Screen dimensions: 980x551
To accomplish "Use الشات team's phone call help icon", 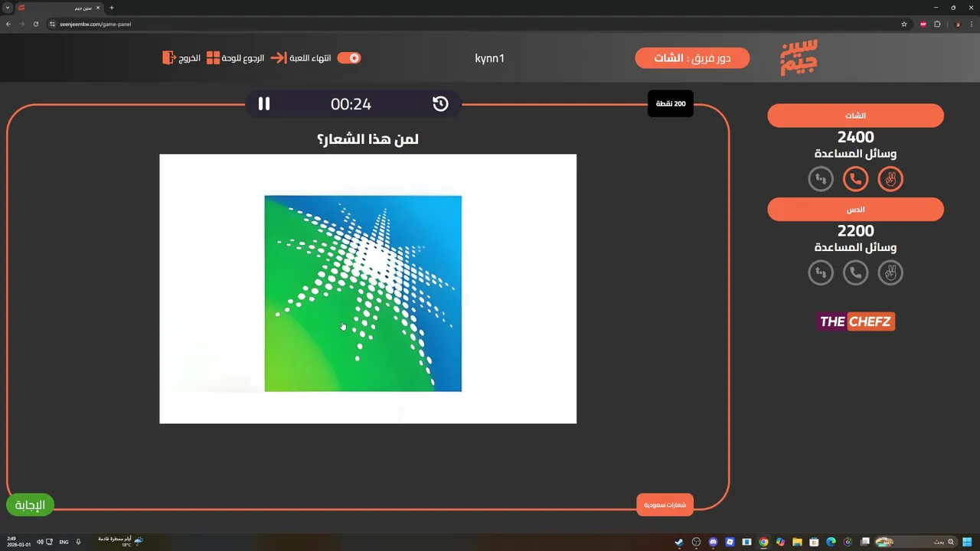I will pos(856,179).
